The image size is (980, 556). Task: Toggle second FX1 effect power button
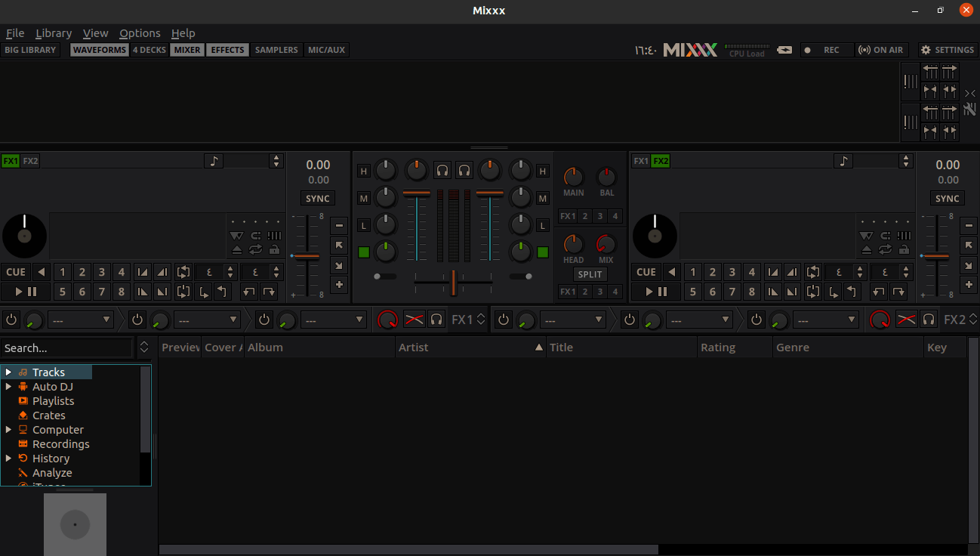coord(137,320)
